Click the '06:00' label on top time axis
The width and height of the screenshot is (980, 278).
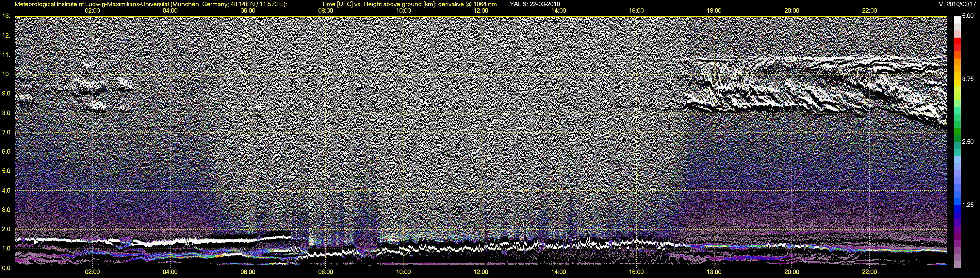coord(248,11)
